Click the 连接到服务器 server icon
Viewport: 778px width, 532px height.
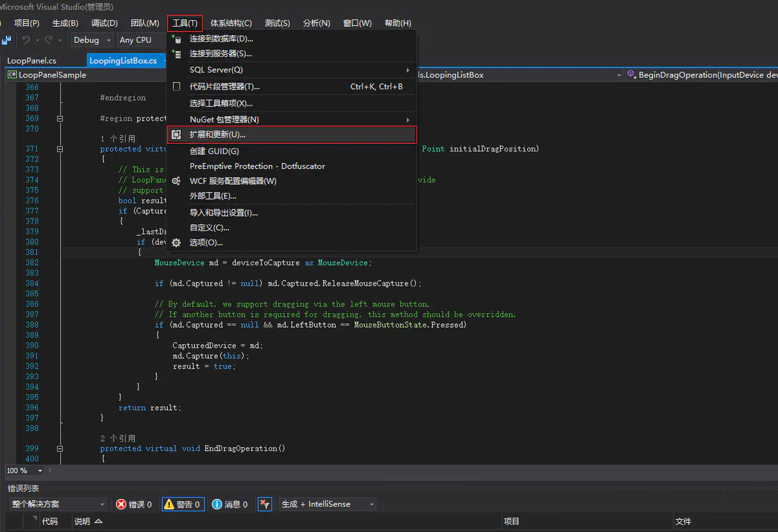pyautogui.click(x=176, y=54)
